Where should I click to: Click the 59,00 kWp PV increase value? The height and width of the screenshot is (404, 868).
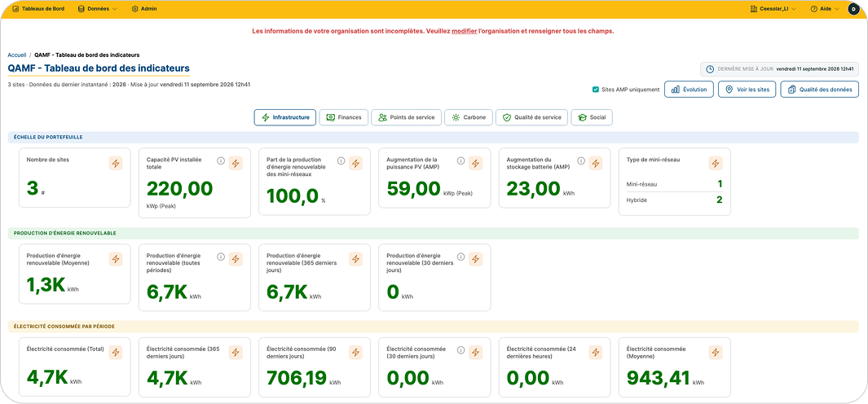click(413, 189)
